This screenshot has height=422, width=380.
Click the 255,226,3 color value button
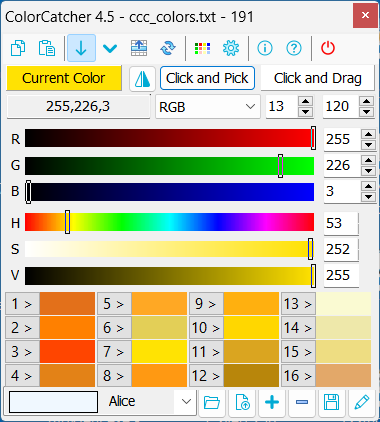(78, 106)
